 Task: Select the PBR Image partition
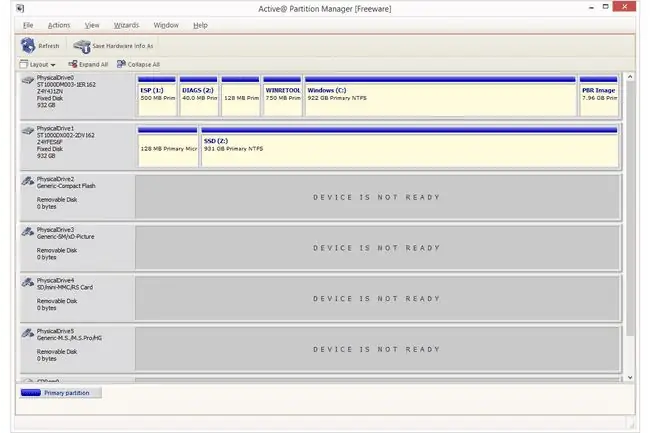click(x=599, y=96)
